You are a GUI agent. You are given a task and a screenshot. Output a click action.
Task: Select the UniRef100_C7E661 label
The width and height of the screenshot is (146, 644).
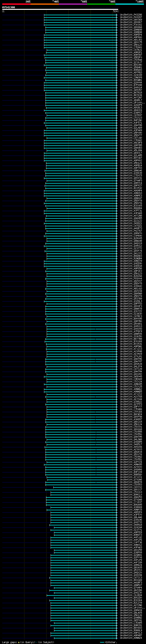131,47
